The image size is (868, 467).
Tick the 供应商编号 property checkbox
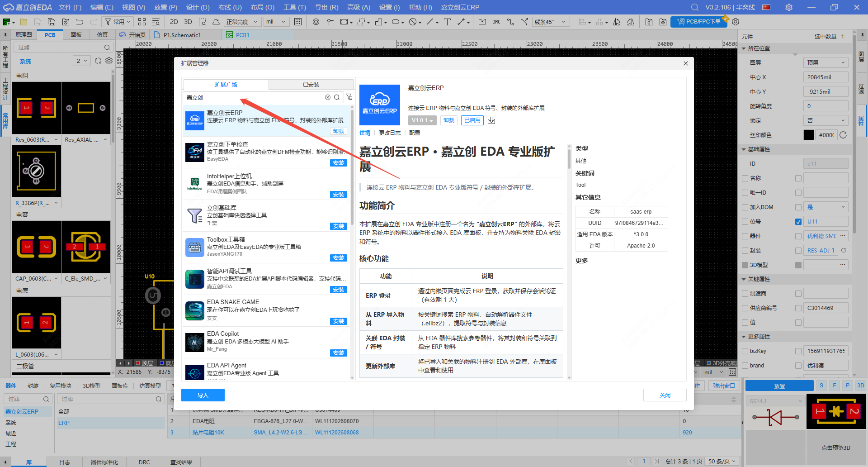click(745, 308)
